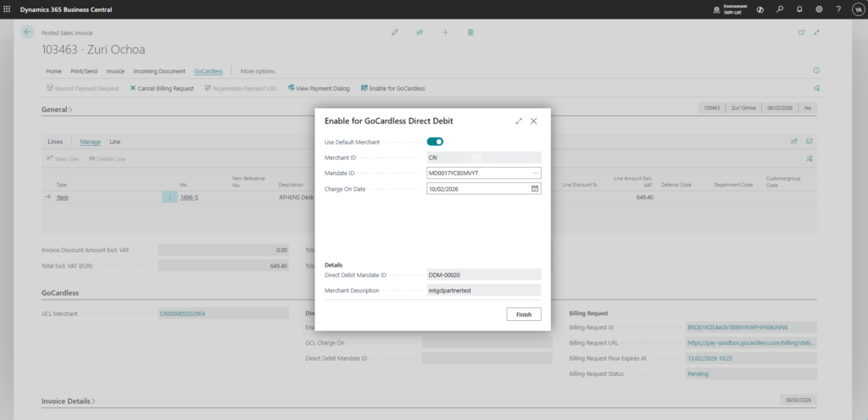Open the settings gear icon
Viewport: 868px width, 420px height.
tap(818, 9)
